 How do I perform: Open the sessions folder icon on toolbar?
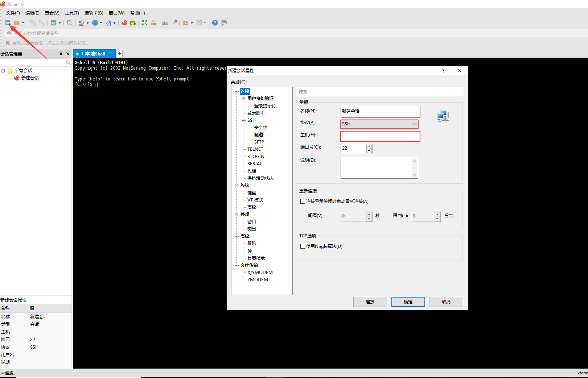(17, 22)
